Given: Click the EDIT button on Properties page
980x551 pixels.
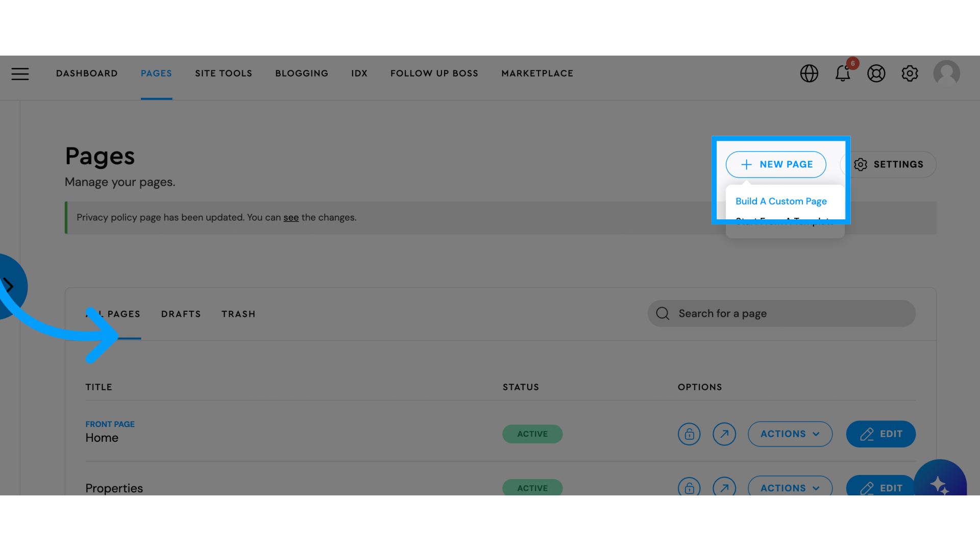Looking at the screenshot, I should [x=880, y=488].
